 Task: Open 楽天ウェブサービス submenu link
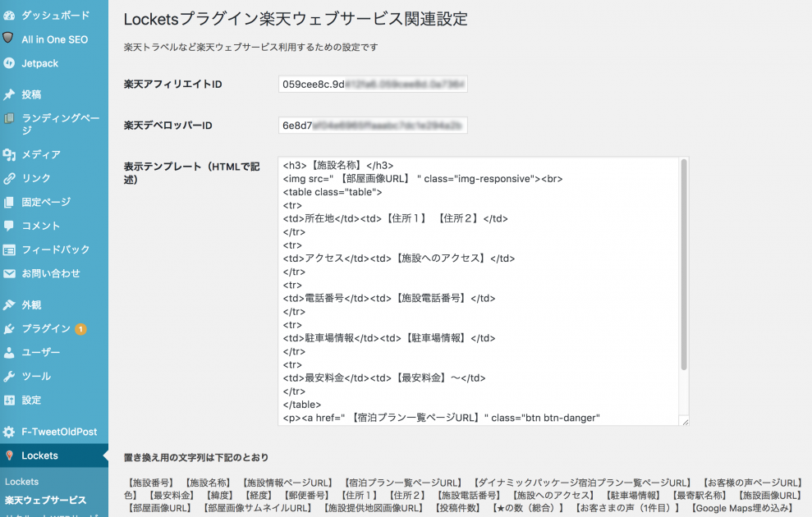(46, 501)
